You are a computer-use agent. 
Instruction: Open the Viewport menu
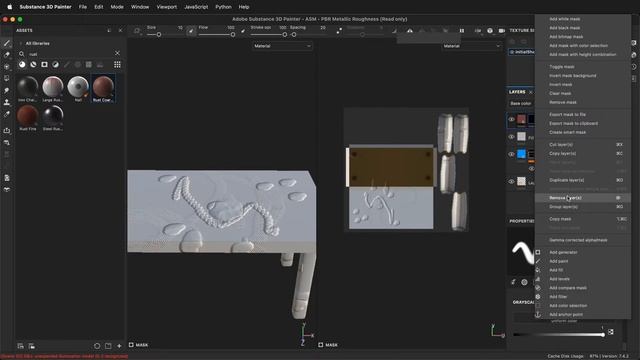click(x=167, y=7)
